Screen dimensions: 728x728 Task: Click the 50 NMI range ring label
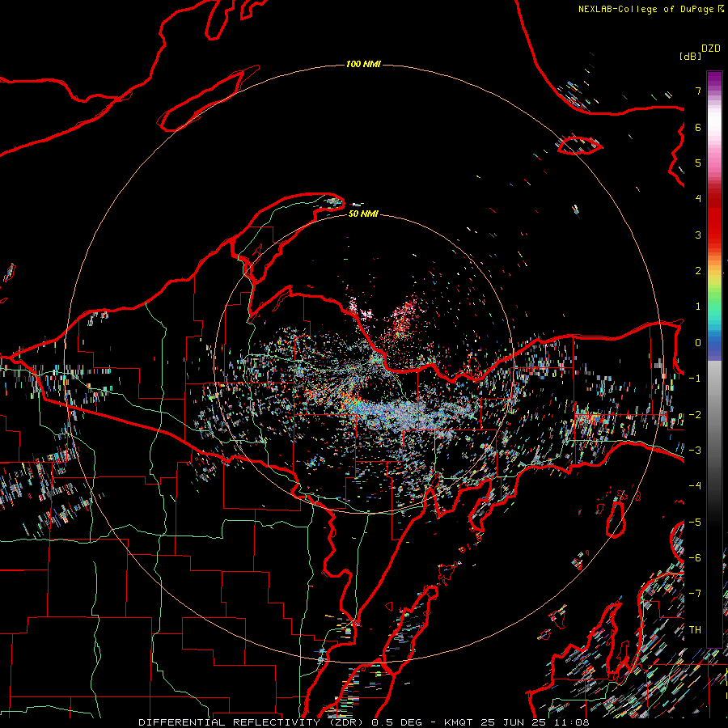click(x=363, y=214)
